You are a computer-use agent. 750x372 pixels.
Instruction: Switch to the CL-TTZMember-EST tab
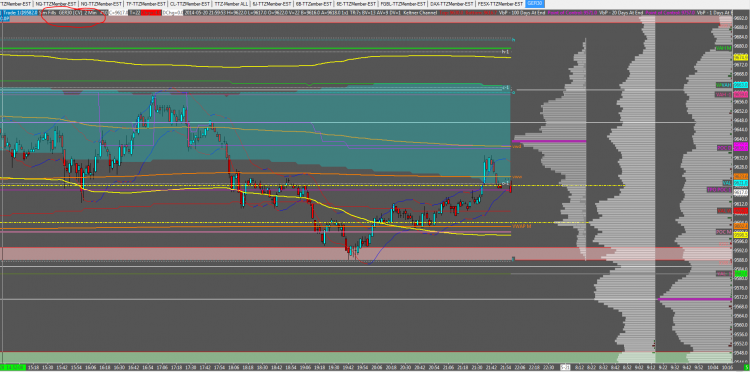click(189, 3)
